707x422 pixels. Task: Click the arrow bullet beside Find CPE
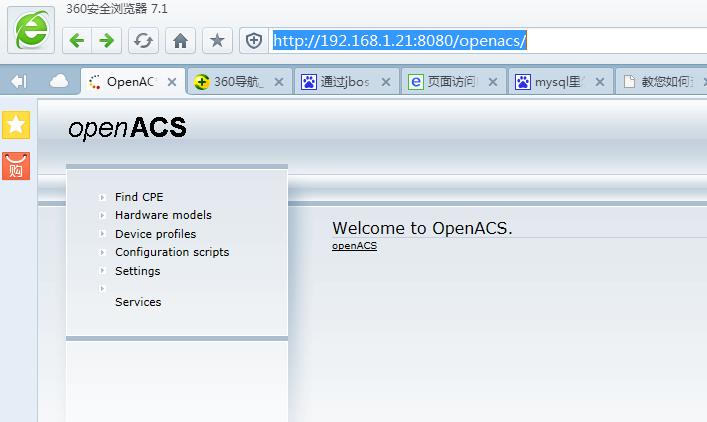coord(102,197)
